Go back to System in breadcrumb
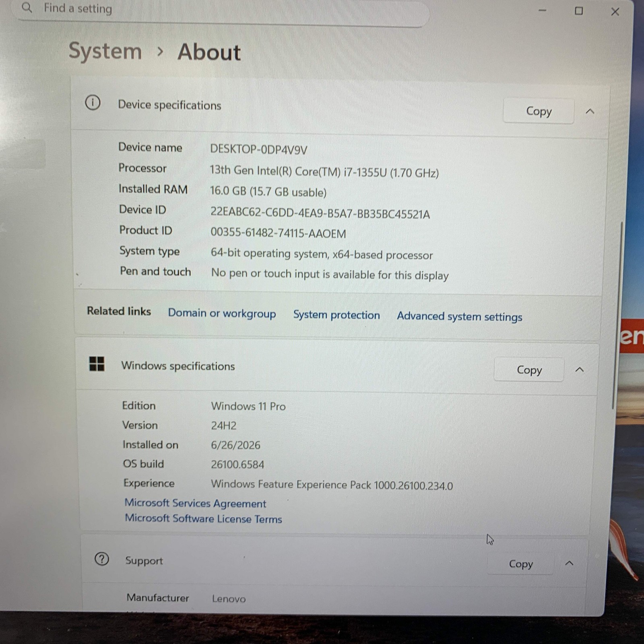 tap(105, 51)
